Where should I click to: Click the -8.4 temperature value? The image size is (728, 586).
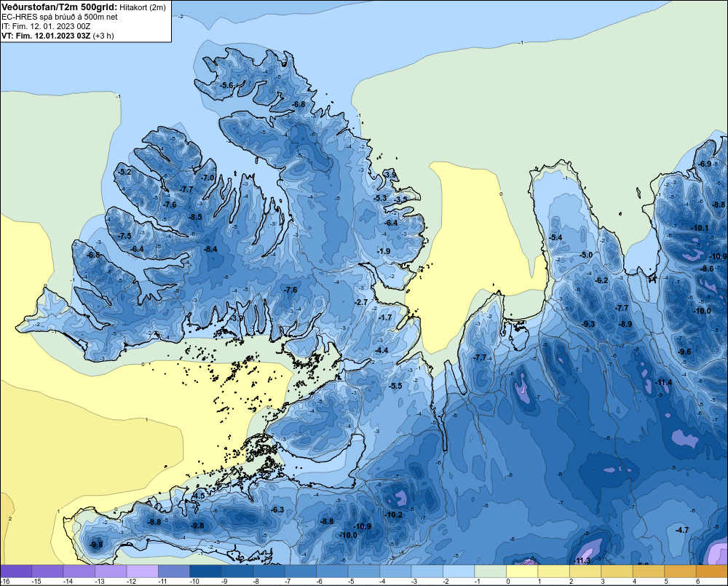(211, 250)
